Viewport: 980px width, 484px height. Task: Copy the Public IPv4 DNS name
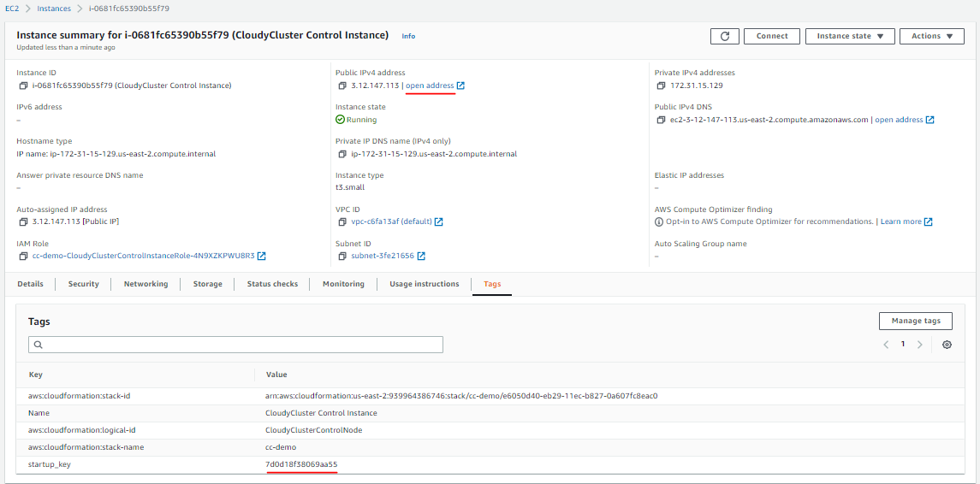pos(662,120)
